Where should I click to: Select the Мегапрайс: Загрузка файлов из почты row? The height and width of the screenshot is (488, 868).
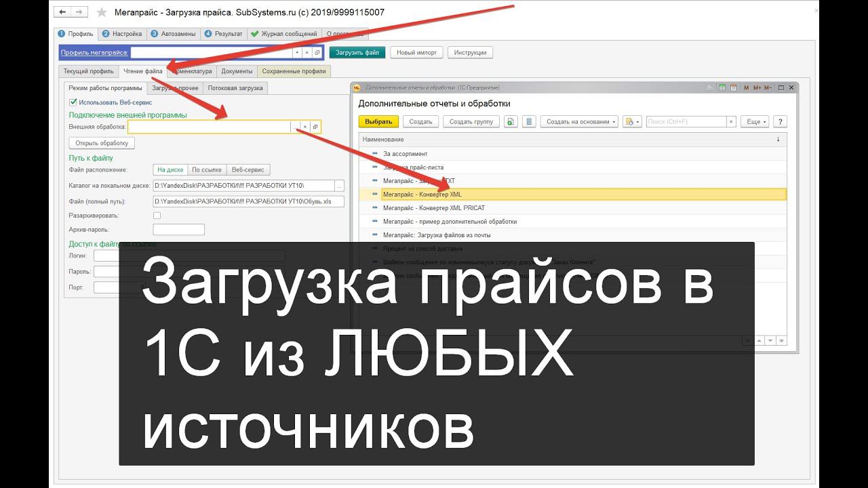(572, 235)
